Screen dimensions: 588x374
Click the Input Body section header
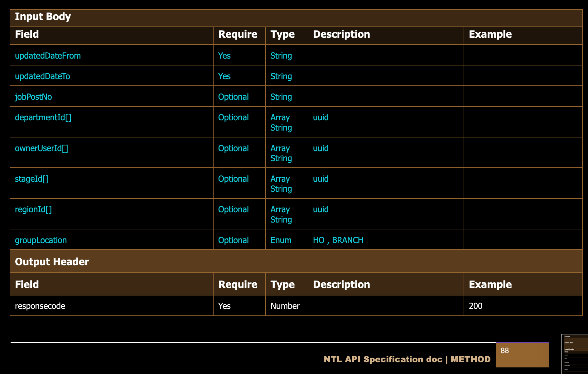[x=43, y=17]
